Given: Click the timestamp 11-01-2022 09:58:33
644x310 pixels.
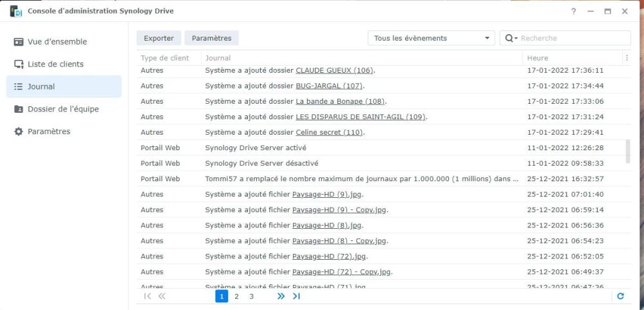Looking at the screenshot, I should coord(565,163).
